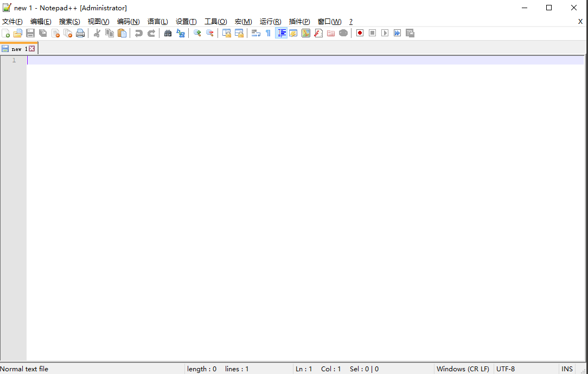Image resolution: width=588 pixels, height=374 pixels.
Task: Click the Cut scissors icon
Action: 97,33
